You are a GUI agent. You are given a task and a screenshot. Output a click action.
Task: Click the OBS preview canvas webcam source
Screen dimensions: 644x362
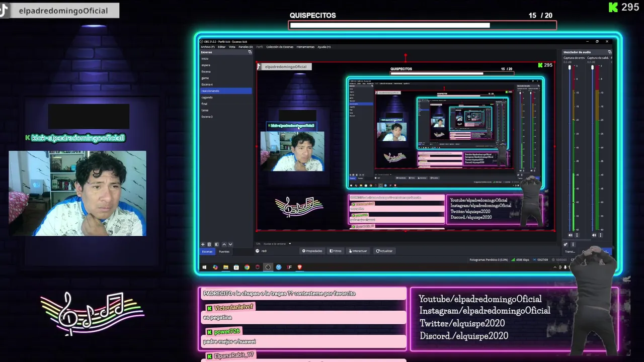point(292,151)
